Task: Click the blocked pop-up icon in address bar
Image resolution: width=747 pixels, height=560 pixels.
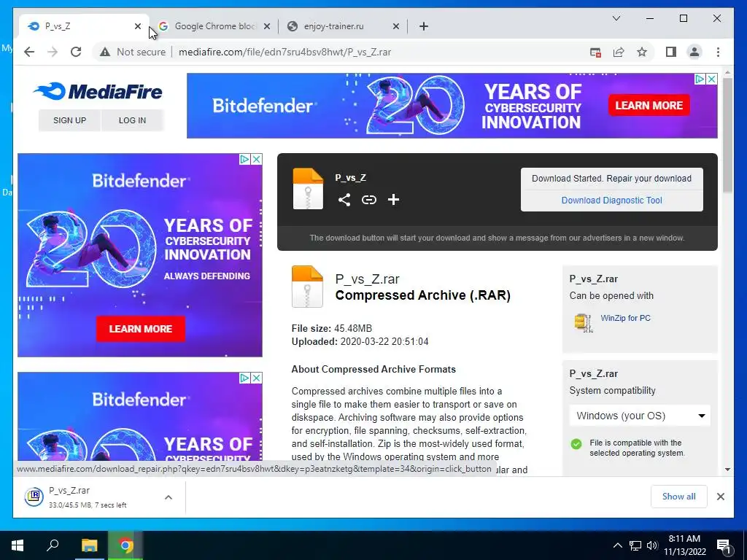Action: [x=595, y=52]
